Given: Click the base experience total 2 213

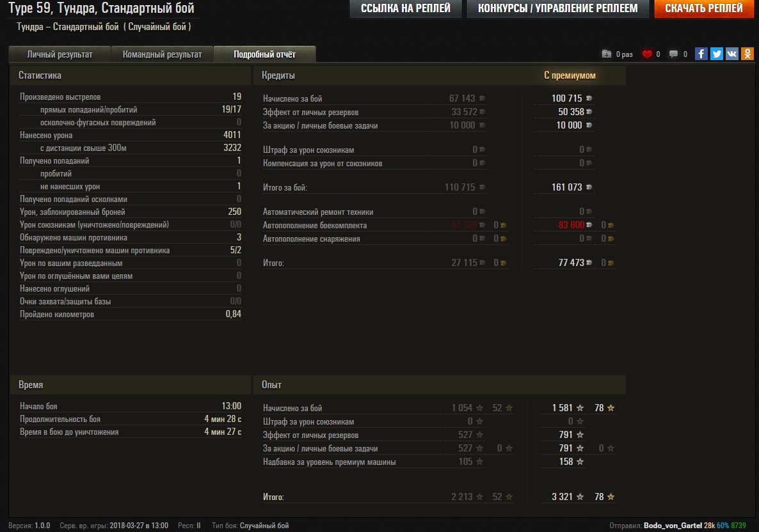Looking at the screenshot, I should tap(461, 497).
